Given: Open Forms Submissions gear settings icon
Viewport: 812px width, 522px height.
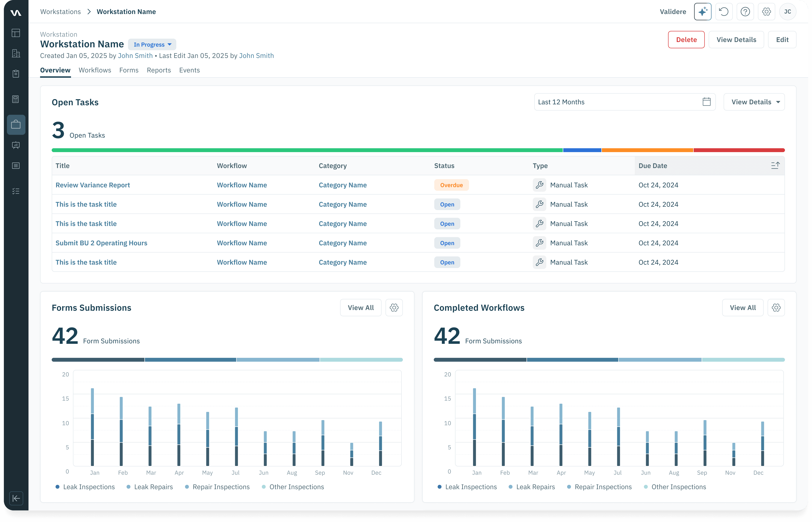Looking at the screenshot, I should point(394,308).
